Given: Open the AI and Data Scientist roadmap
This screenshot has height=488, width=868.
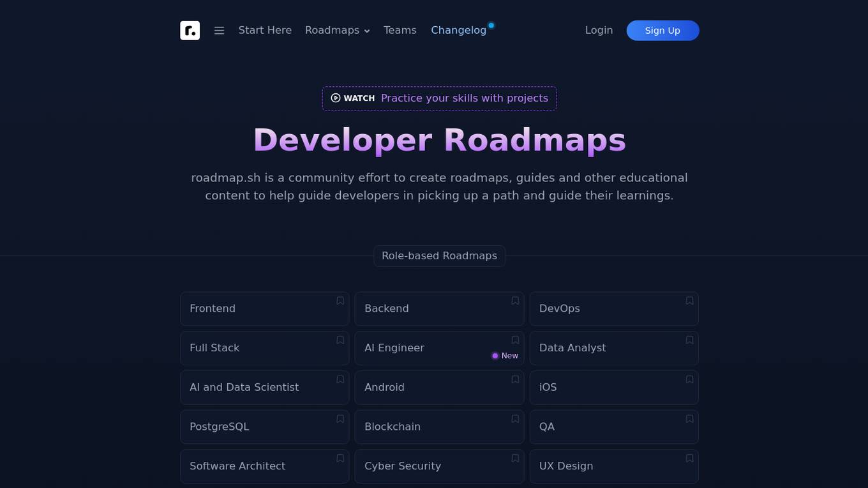Looking at the screenshot, I should point(265,388).
